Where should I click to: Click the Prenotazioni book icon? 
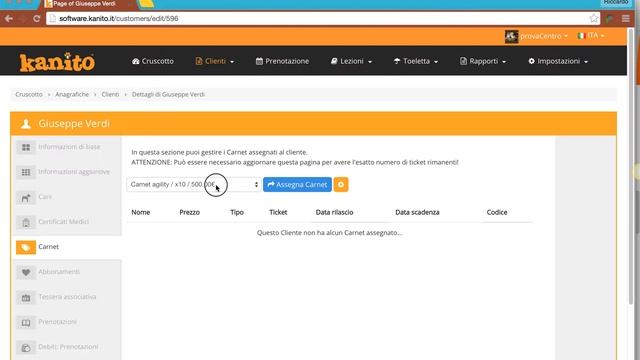pos(26,322)
